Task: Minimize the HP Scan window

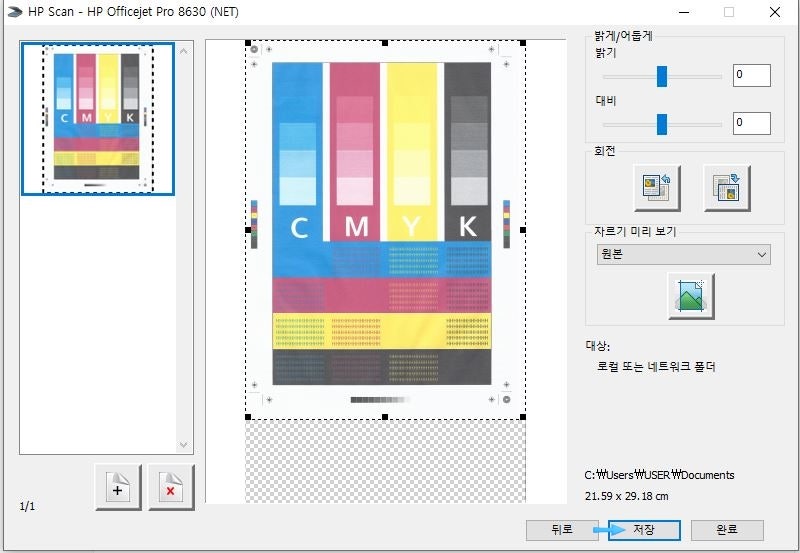Action: 684,12
